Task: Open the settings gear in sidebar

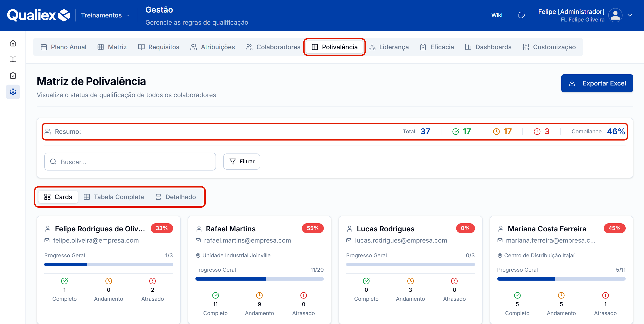Action: [13, 92]
